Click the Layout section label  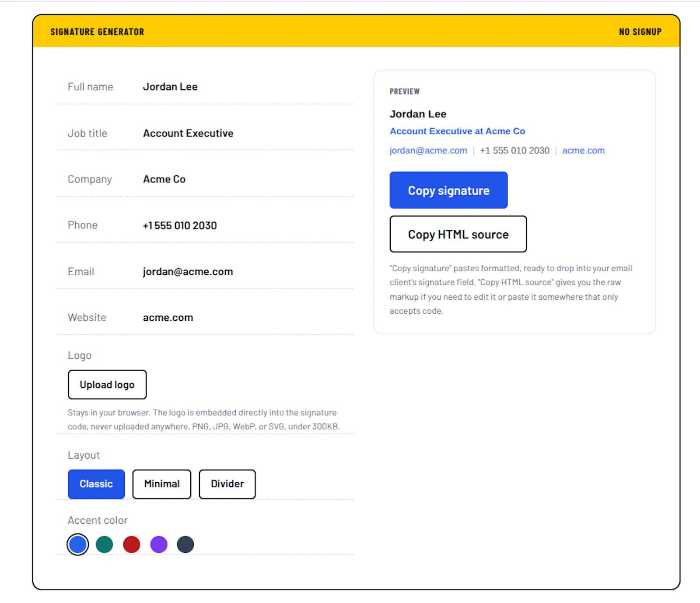[x=84, y=455]
